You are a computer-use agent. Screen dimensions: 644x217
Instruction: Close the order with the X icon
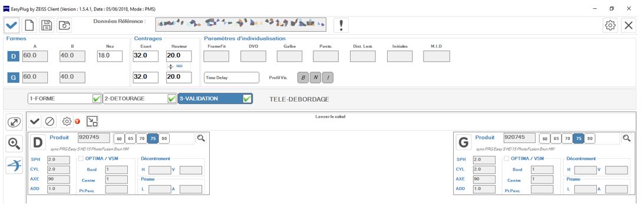point(629,25)
